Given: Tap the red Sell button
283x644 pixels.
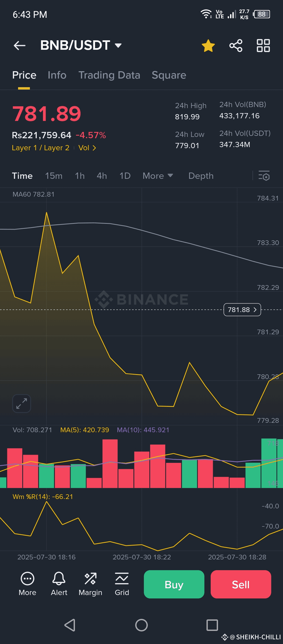Looking at the screenshot, I should pos(241,584).
